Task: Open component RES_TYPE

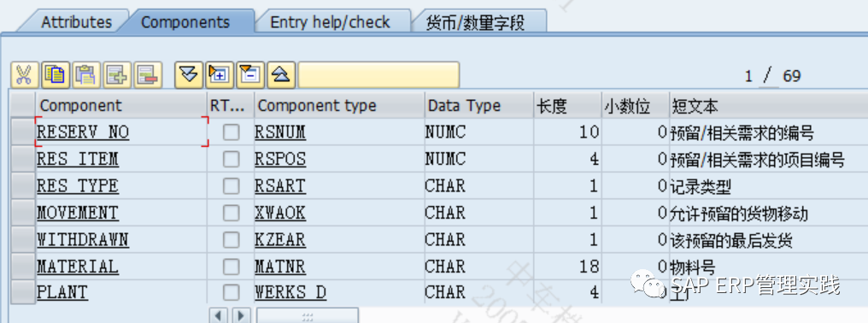Action: tap(78, 185)
